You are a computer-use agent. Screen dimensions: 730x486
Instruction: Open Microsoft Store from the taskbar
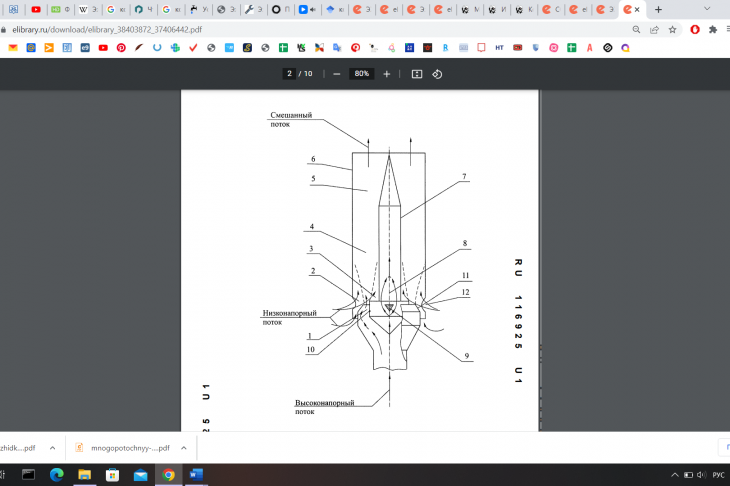[x=112, y=475]
